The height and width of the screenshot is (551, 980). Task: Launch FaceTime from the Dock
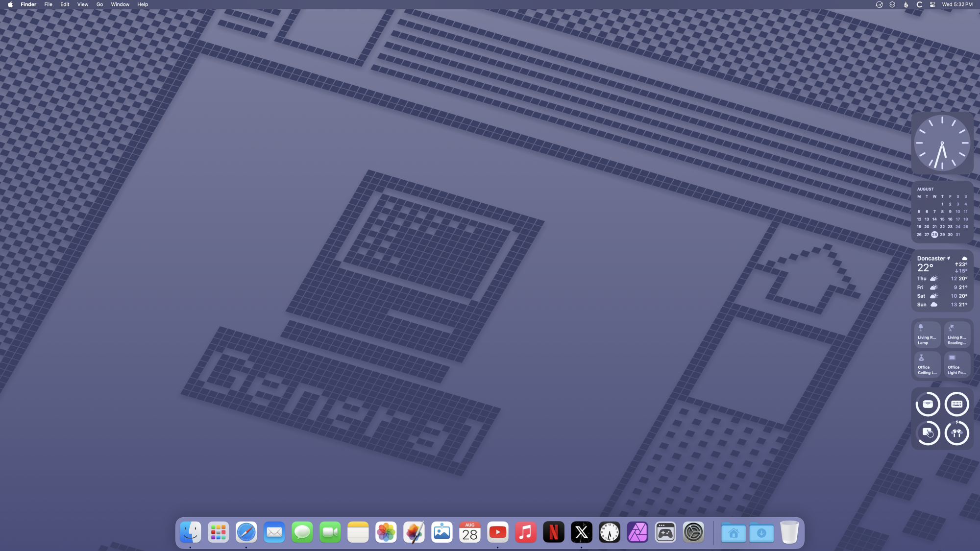pyautogui.click(x=330, y=532)
